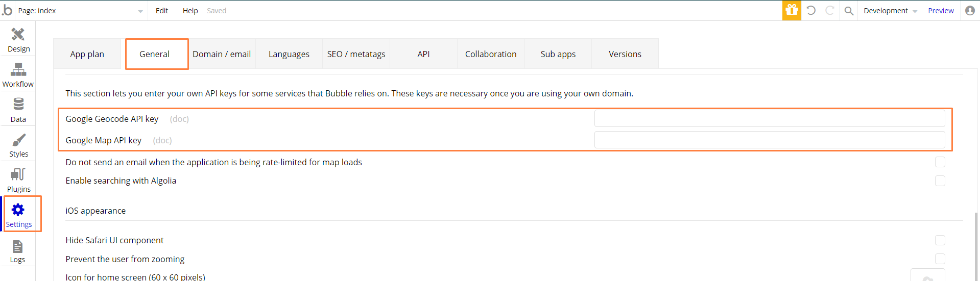Open the search magnifier tool
The width and height of the screenshot is (980, 281).
pos(849,11)
